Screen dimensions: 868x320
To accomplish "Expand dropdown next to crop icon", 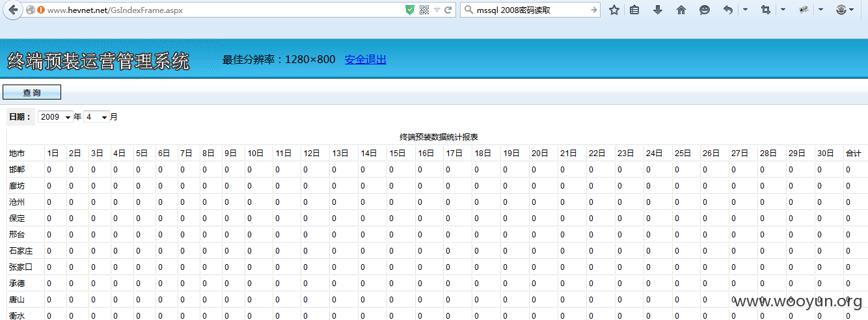I will [x=783, y=10].
